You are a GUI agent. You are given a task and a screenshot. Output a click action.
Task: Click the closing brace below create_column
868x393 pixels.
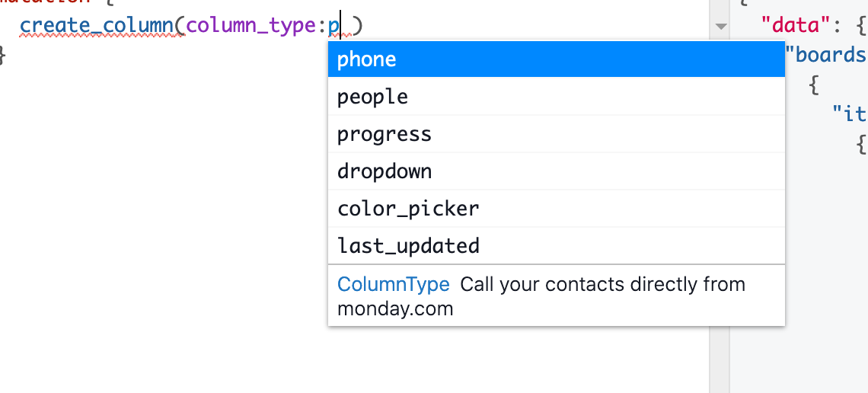click(2, 55)
